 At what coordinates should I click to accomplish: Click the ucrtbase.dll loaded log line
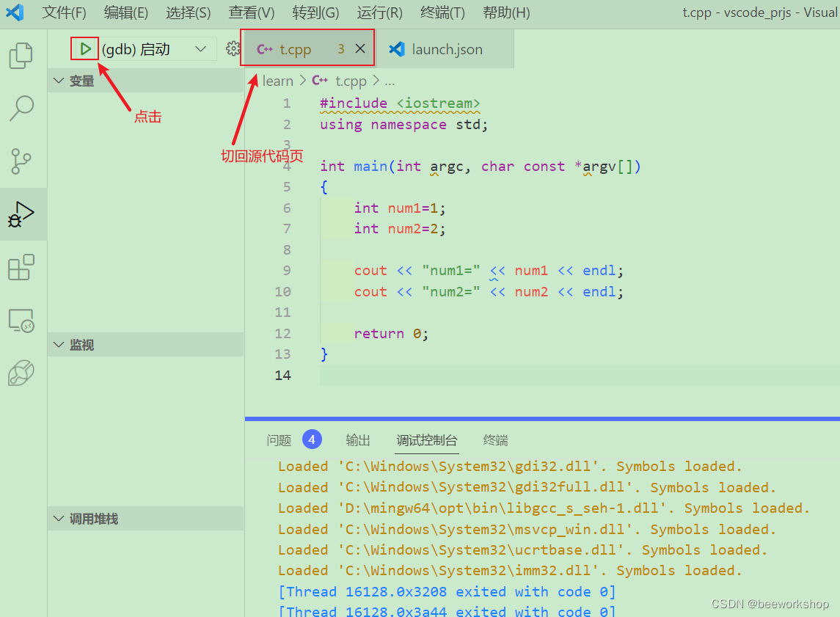pyautogui.click(x=522, y=550)
